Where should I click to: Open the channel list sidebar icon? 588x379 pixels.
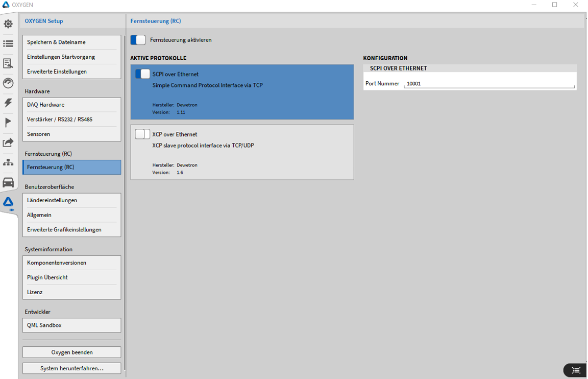[8, 44]
